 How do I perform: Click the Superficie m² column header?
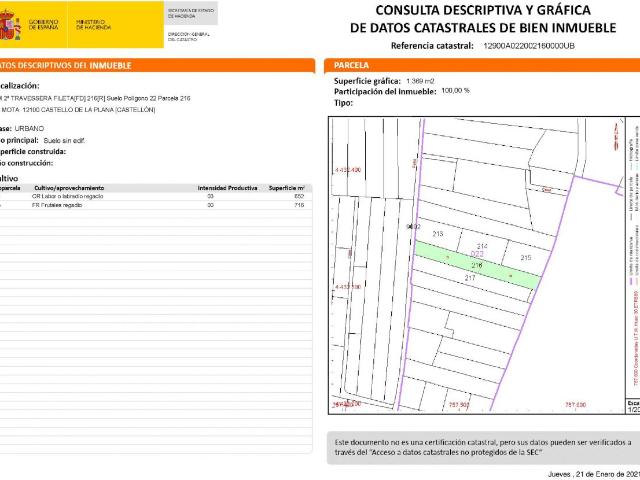[286, 187]
